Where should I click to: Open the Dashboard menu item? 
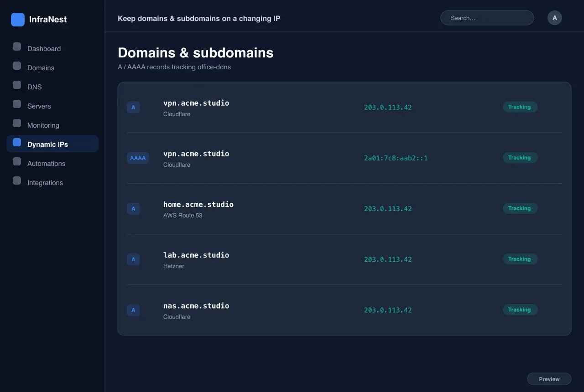click(x=52, y=48)
